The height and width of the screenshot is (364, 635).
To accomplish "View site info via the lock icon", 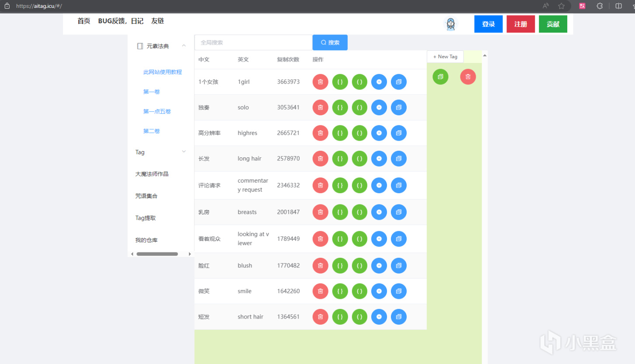I will 7,6.
